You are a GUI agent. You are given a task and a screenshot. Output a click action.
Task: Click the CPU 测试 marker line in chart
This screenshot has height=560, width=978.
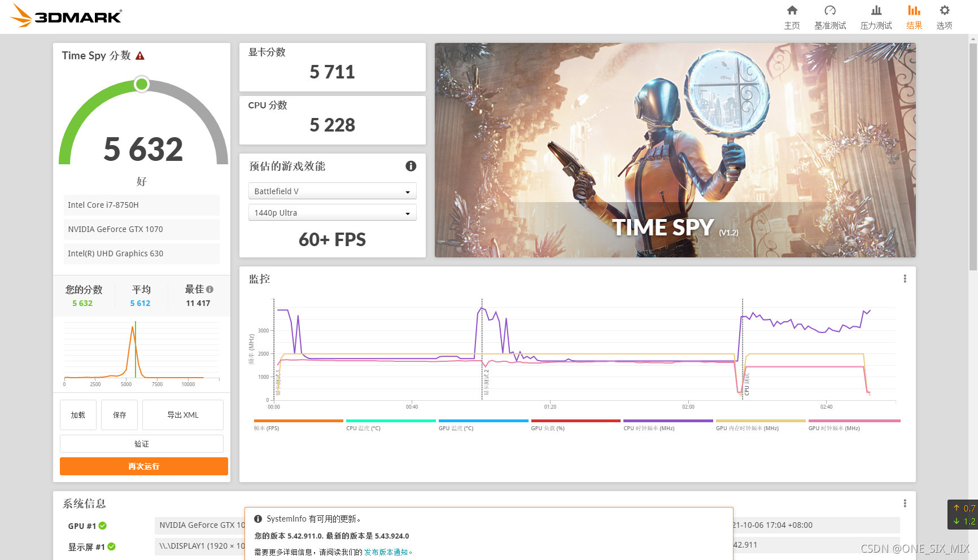[743, 349]
